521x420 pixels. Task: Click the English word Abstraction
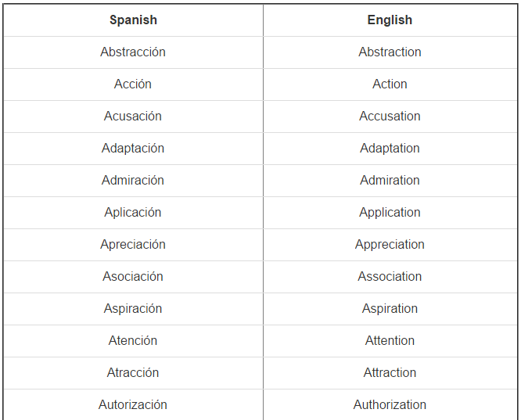click(390, 52)
